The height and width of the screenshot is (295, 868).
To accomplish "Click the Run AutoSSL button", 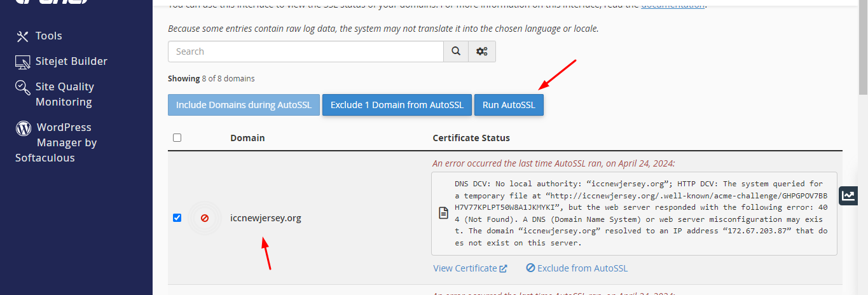I will pos(509,105).
